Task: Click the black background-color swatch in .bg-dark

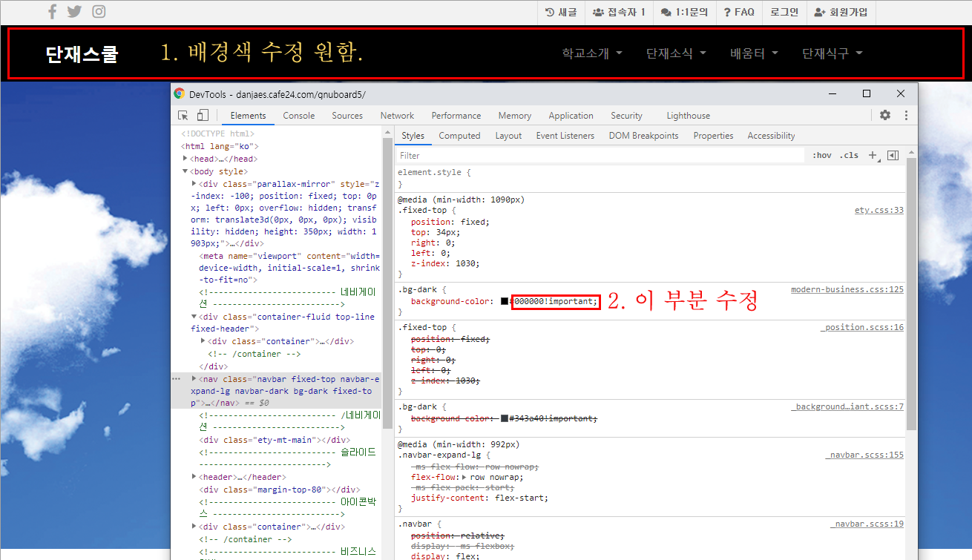Action: click(x=505, y=301)
